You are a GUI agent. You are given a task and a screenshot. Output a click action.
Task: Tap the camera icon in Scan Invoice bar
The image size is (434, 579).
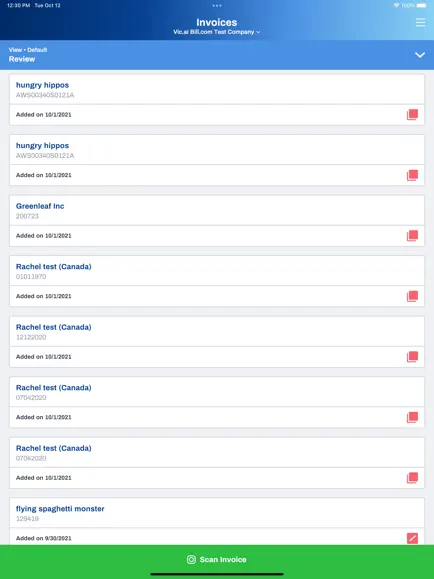tap(191, 559)
